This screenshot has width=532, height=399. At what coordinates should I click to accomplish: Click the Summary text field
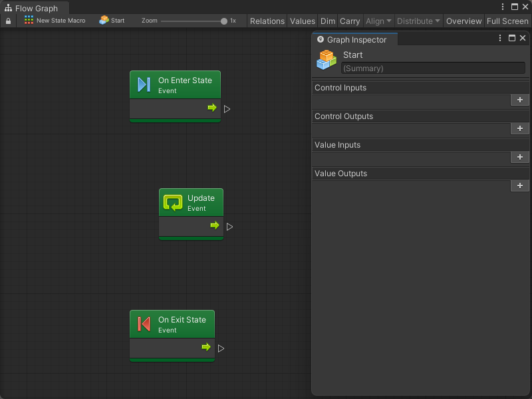tap(433, 68)
